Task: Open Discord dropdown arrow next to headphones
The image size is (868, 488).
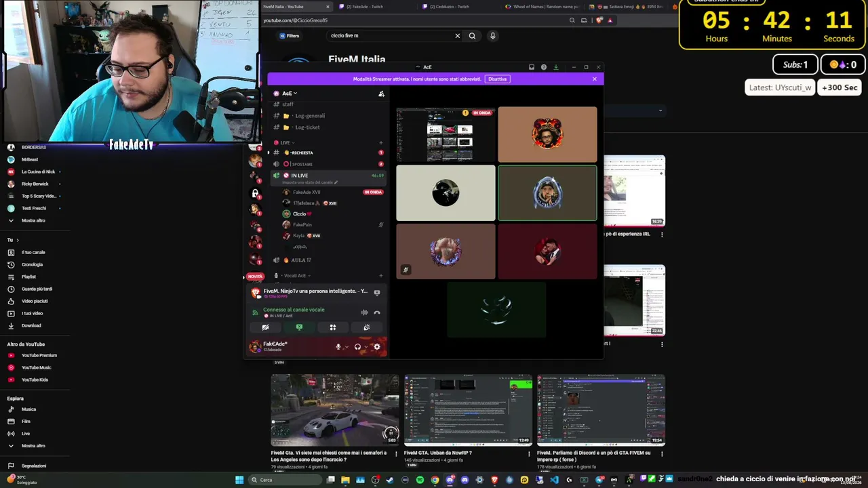Action: click(366, 347)
